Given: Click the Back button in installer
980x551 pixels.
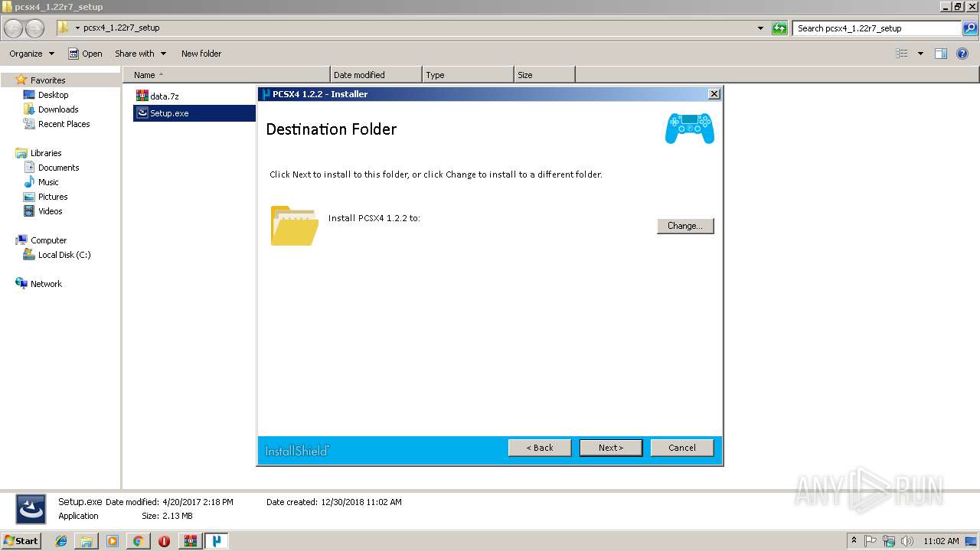Looking at the screenshot, I should (x=540, y=448).
